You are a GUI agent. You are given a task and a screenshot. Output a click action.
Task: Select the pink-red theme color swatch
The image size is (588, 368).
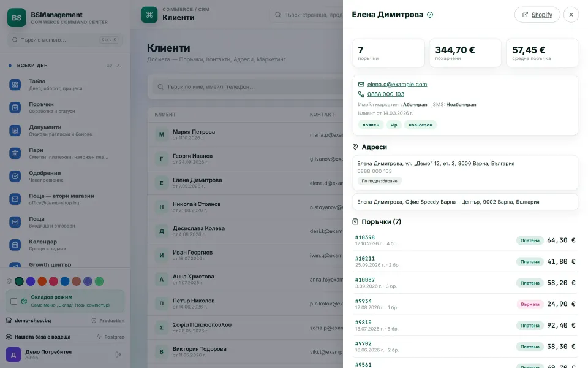(x=54, y=282)
